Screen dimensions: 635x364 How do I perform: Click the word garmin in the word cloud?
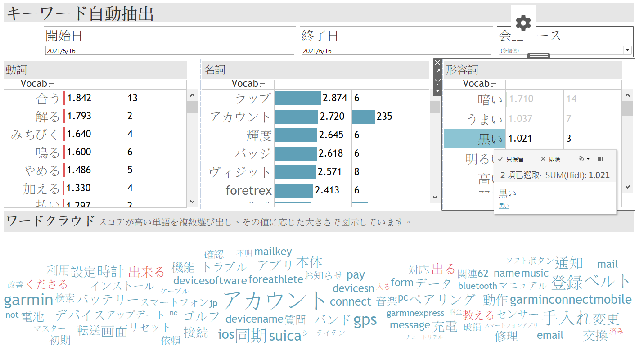point(29,300)
